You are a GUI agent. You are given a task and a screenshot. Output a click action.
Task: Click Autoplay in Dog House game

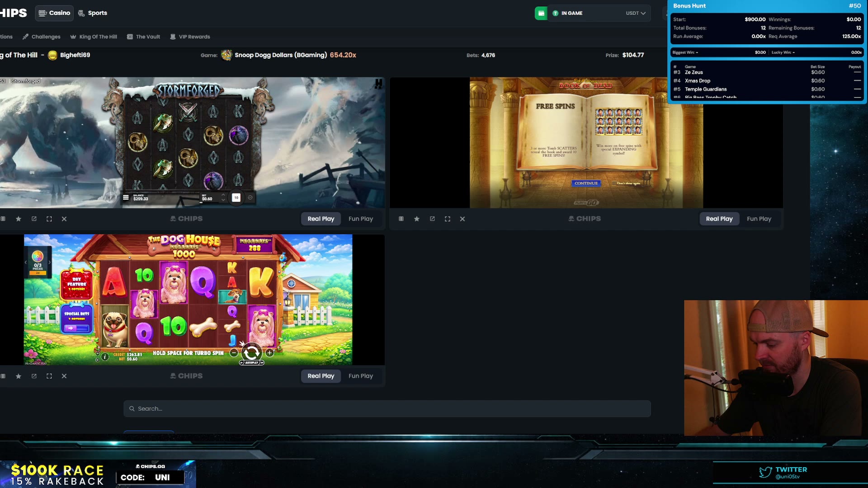tap(251, 362)
